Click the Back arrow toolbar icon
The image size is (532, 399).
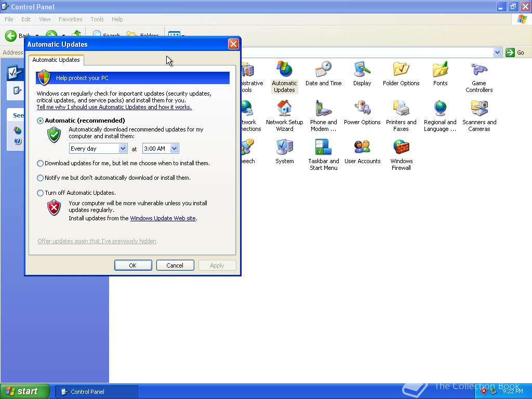point(11,35)
